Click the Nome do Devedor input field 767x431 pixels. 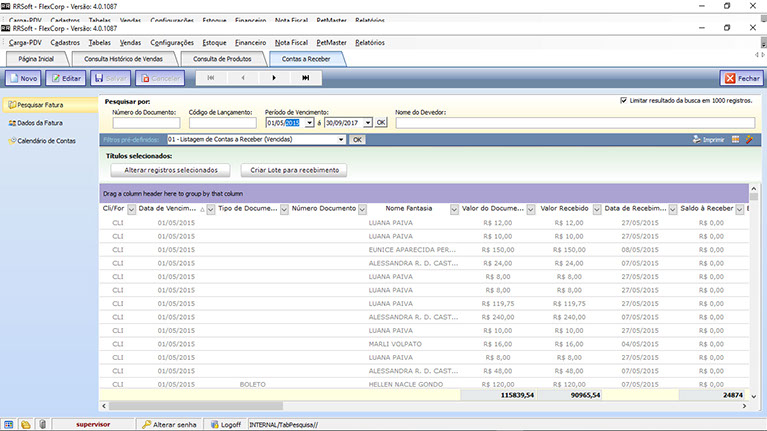tap(576, 122)
